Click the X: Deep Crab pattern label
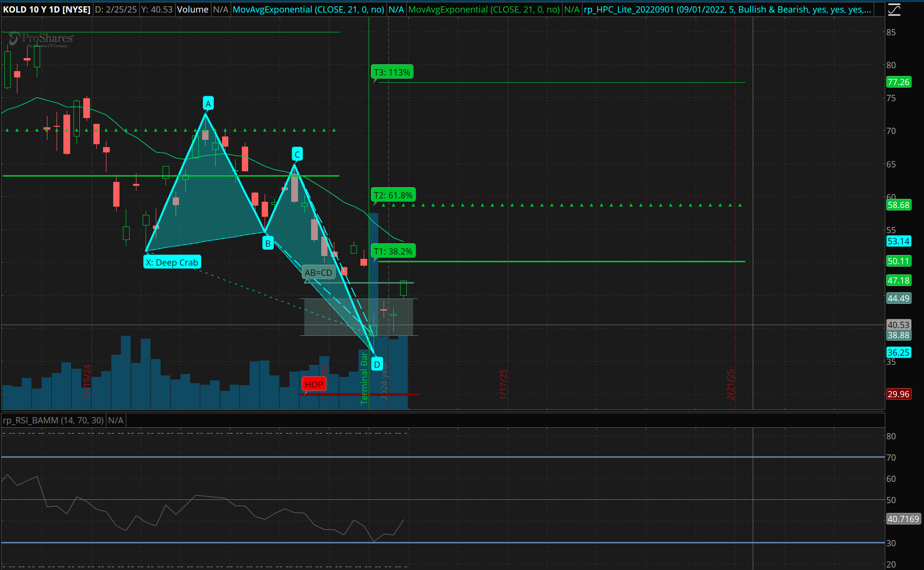 (172, 263)
